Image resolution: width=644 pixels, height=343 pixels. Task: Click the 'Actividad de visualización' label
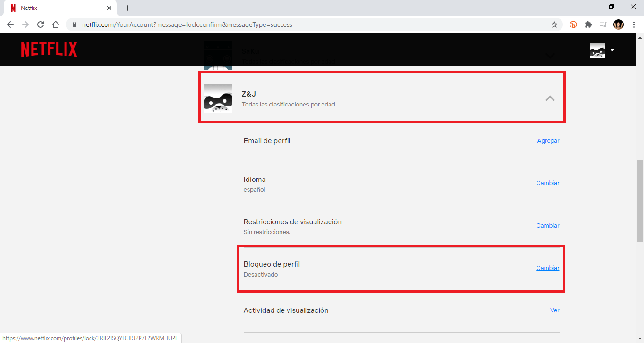point(286,310)
